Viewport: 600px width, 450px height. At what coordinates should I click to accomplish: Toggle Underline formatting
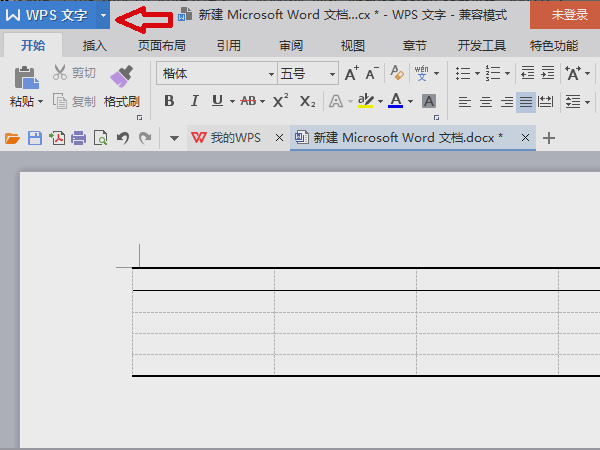click(x=217, y=101)
